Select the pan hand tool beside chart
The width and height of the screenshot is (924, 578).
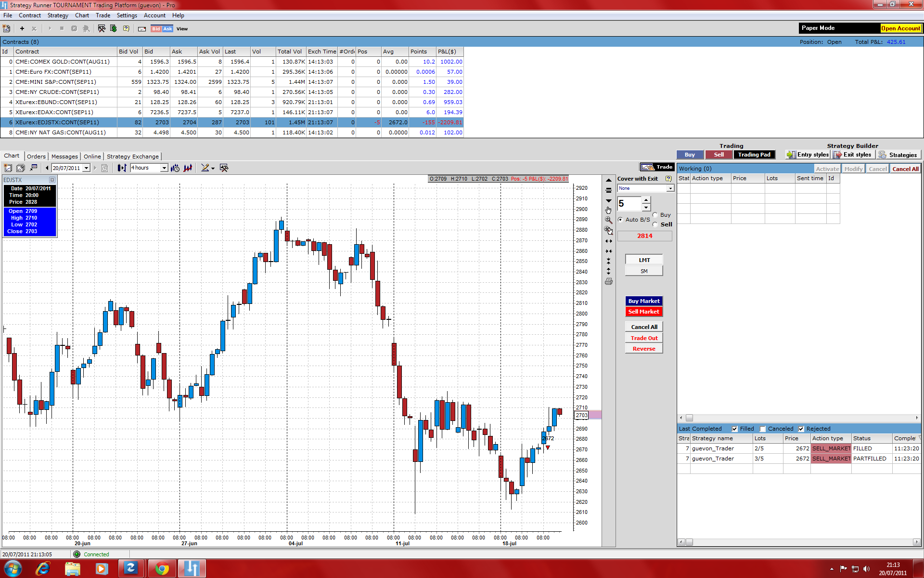pos(608,210)
